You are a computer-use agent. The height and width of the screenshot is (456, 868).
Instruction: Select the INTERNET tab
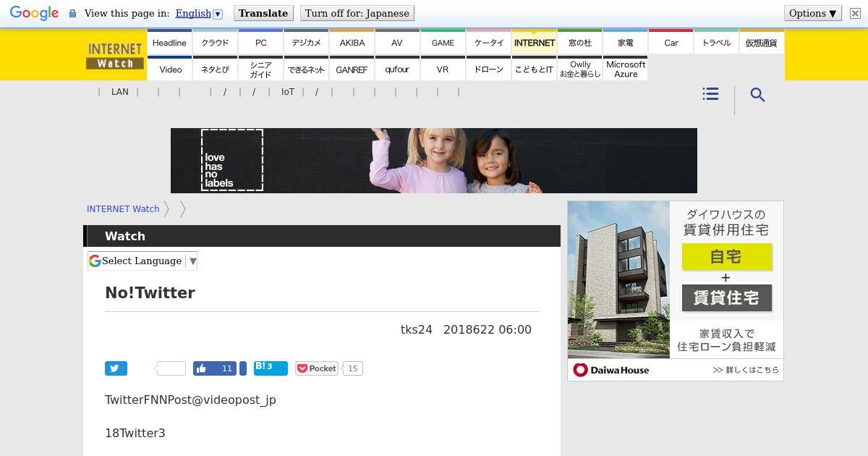pyautogui.click(x=534, y=42)
